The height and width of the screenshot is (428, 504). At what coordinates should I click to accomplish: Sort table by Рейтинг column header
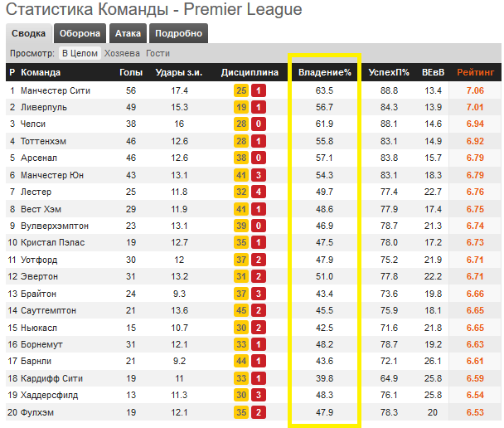click(x=475, y=72)
